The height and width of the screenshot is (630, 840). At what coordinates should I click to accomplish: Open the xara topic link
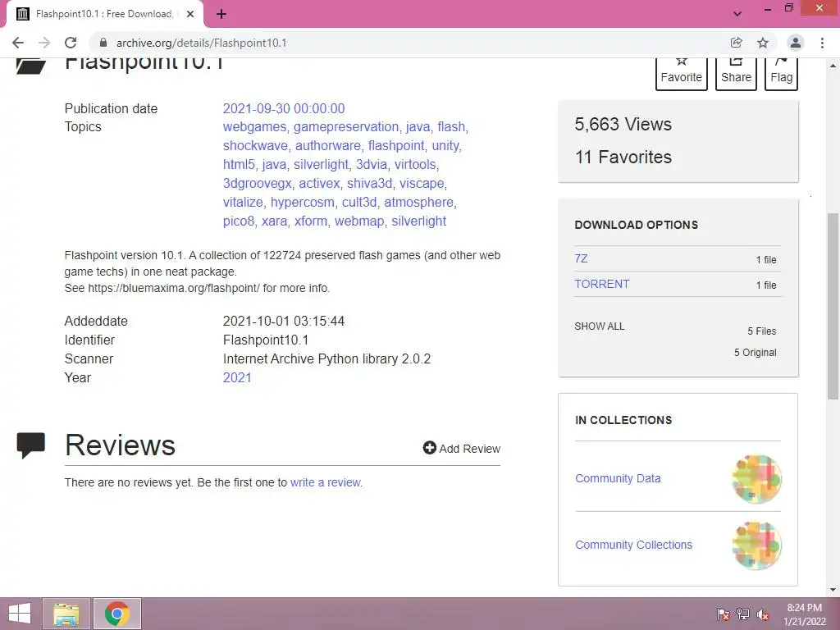click(274, 221)
